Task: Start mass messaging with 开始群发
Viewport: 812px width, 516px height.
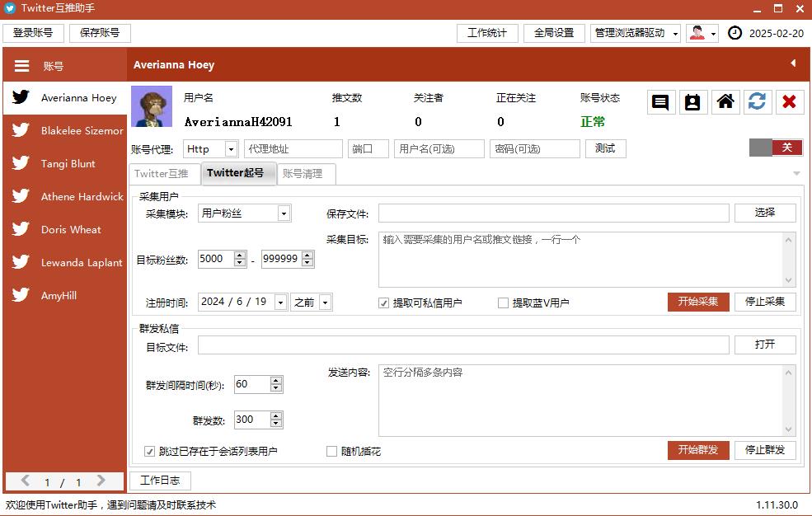Action: pos(698,450)
